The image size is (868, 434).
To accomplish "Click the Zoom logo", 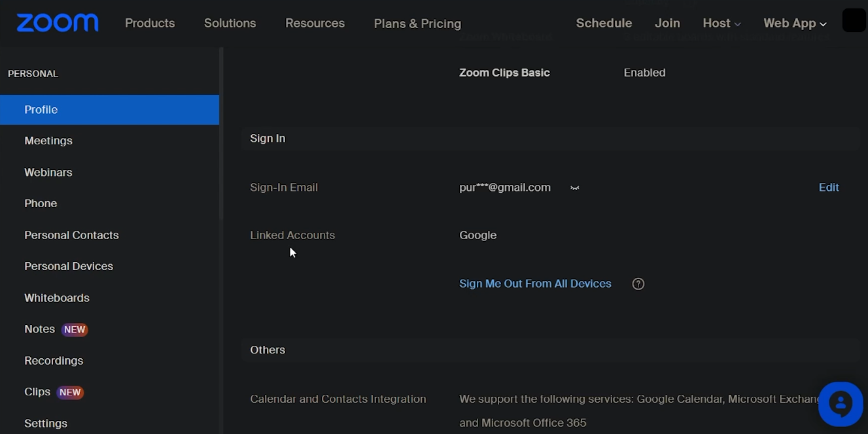I will 58,23.
